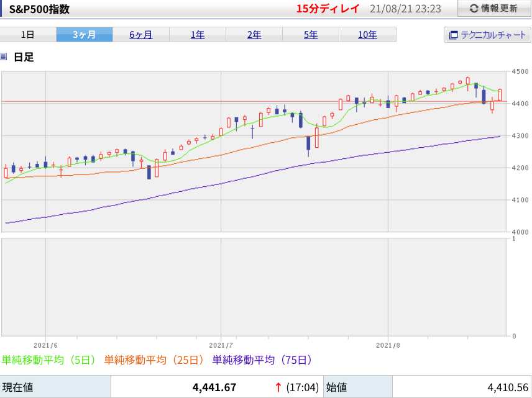The width and height of the screenshot is (532, 398).
Task: Select the 1日 period tab
Action: click(28, 35)
